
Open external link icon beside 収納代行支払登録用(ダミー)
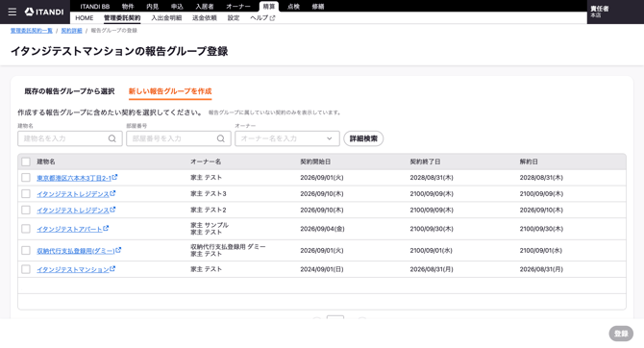click(118, 250)
